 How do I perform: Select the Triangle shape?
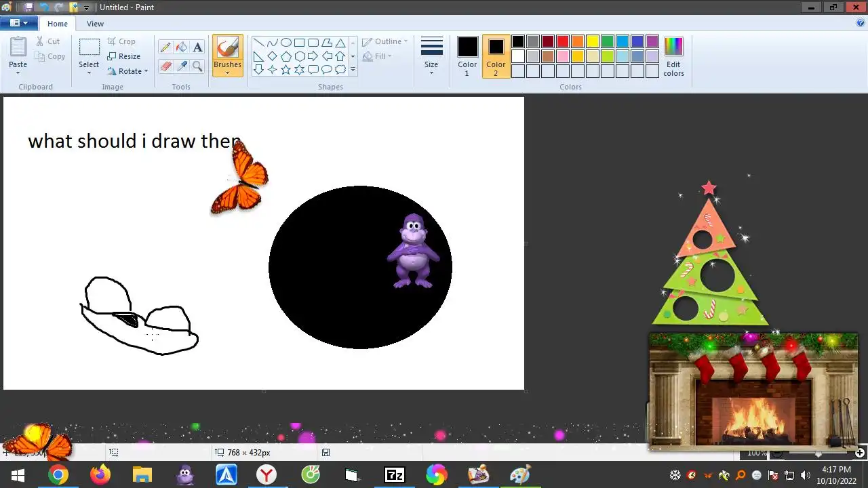point(340,42)
